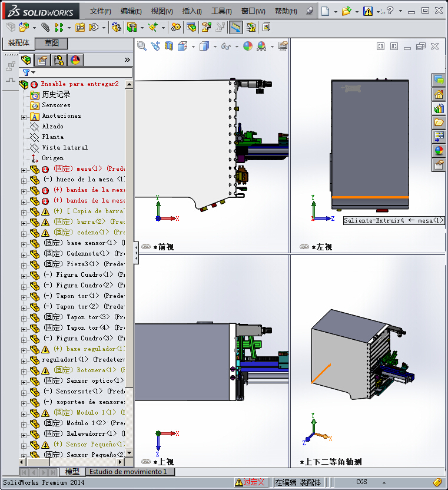Toggle the link views icon beside 左视

click(304, 247)
